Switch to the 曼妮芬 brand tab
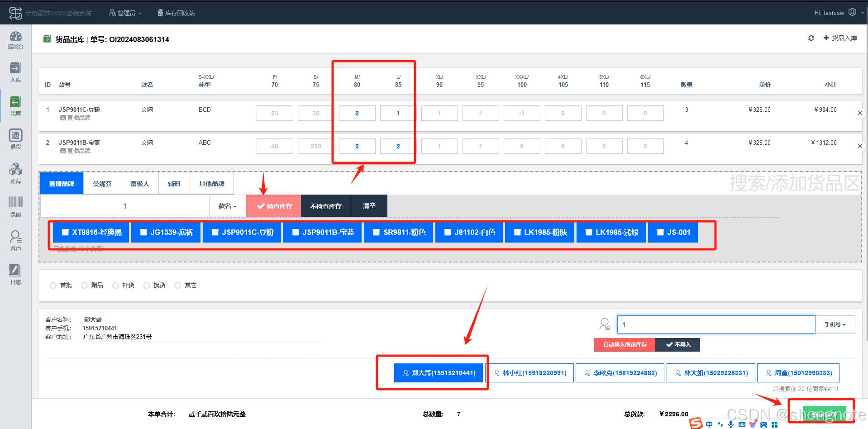Screen dimensions: 868x429 pyautogui.click(x=102, y=184)
